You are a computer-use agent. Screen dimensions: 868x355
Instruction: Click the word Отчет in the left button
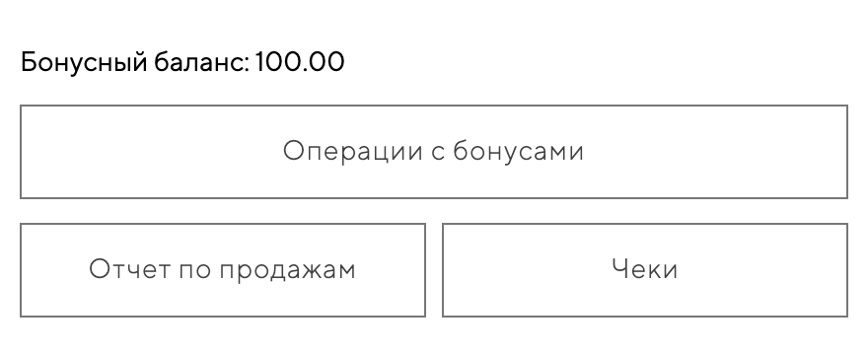[x=129, y=270]
